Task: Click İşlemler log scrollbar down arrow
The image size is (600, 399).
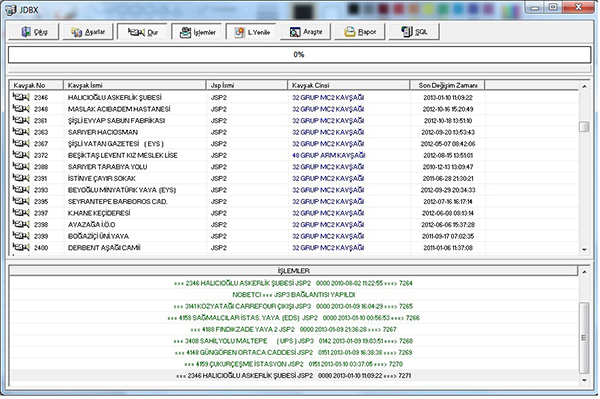Action: pos(584,380)
